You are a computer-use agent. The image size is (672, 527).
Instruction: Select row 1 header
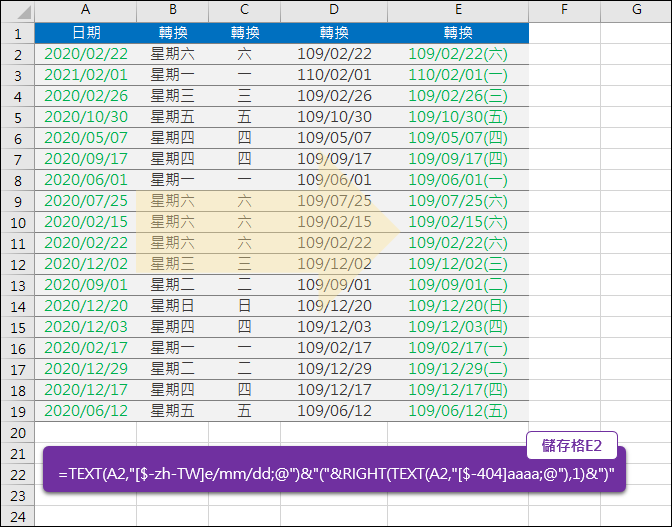pos(18,33)
